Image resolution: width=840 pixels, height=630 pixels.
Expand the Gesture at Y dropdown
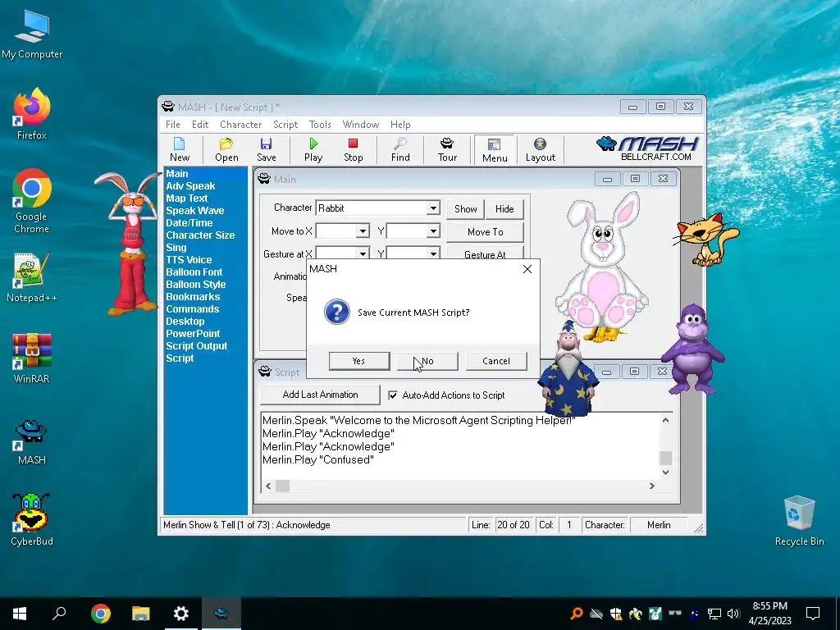pyautogui.click(x=433, y=253)
